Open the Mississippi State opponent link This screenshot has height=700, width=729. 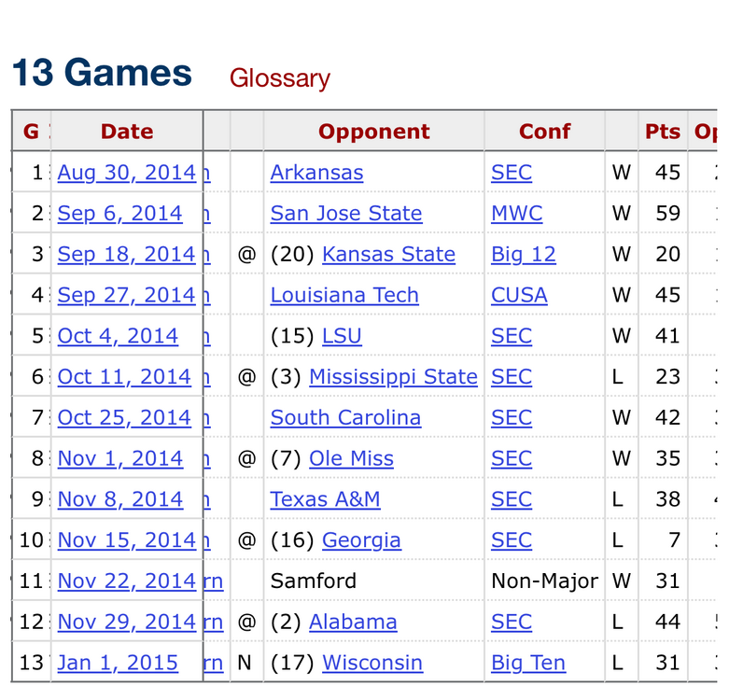click(x=393, y=377)
